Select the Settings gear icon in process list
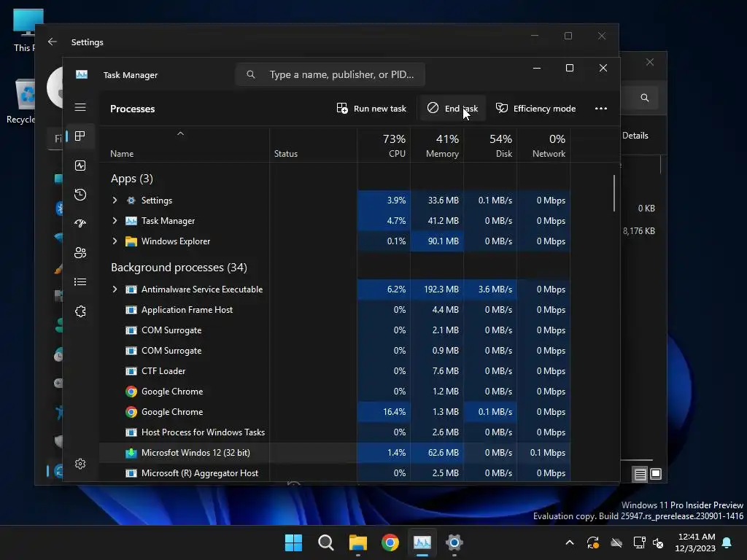The image size is (747, 560). 131,201
